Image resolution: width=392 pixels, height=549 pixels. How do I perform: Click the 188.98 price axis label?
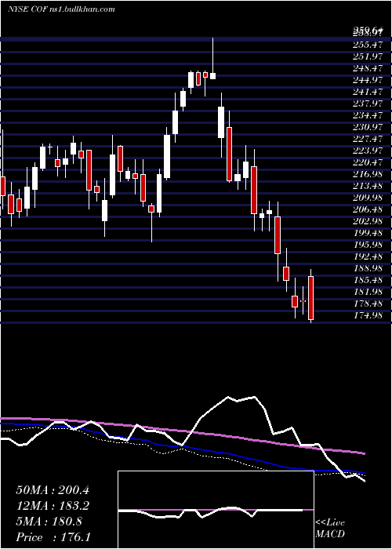[x=367, y=268]
